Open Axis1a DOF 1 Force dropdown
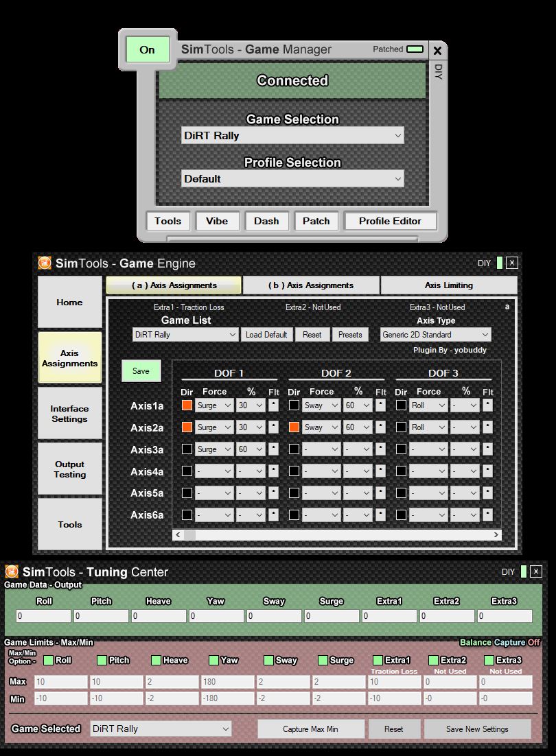 [x=214, y=405]
